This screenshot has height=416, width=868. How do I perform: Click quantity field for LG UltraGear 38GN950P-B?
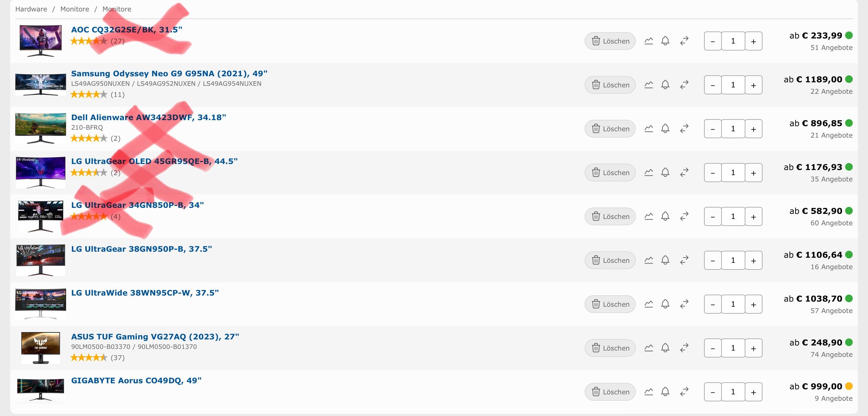coord(733,260)
